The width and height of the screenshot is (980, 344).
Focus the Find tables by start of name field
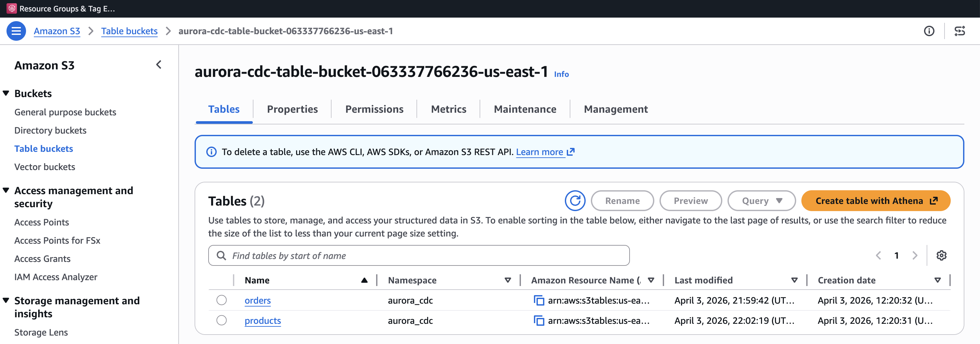pyautogui.click(x=419, y=255)
